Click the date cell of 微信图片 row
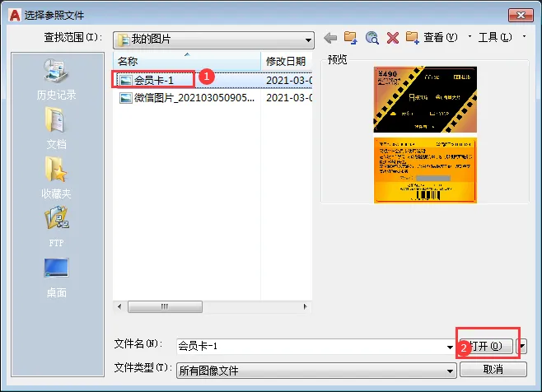 point(288,98)
